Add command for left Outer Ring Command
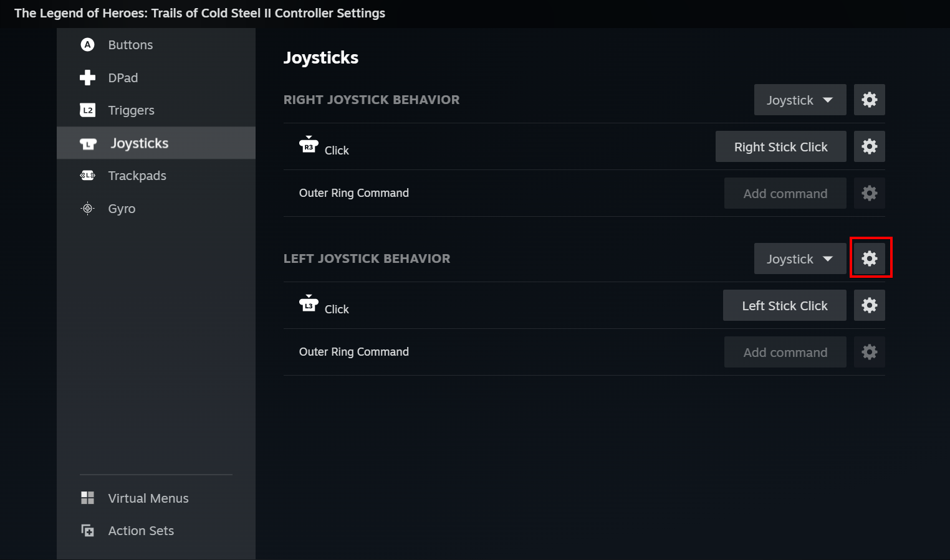Screen dimensions: 950x560 coord(785,352)
